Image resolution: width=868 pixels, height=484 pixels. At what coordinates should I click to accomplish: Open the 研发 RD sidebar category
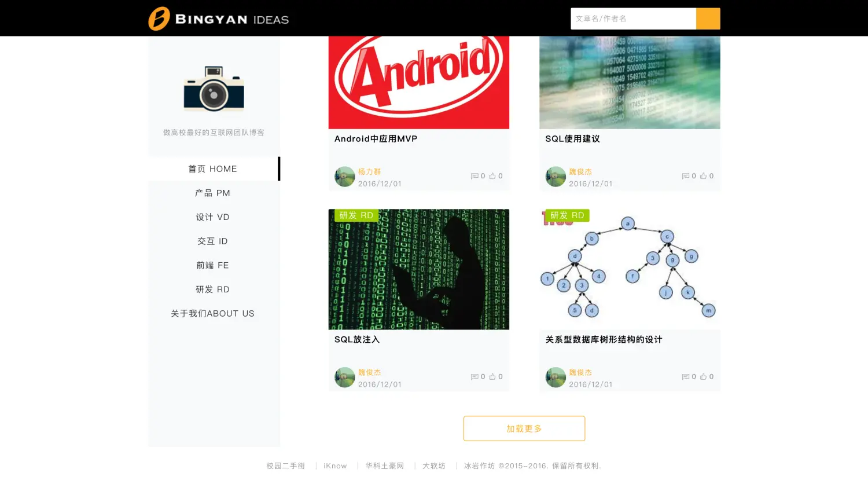point(214,289)
